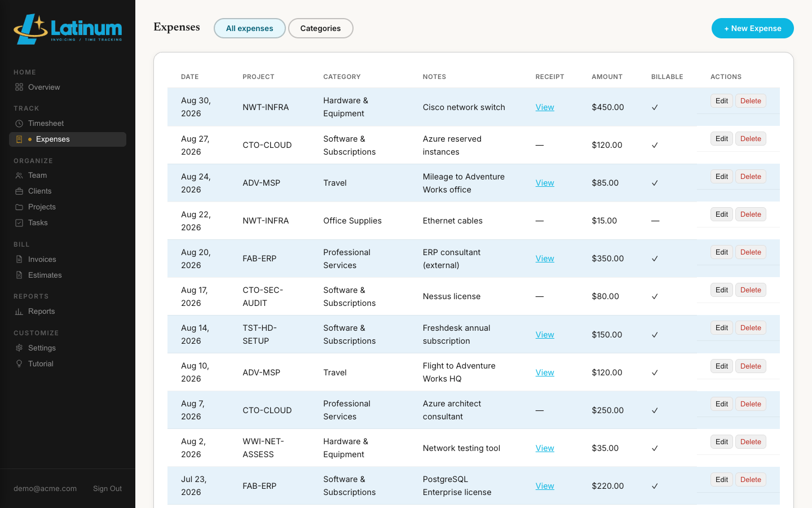812x508 pixels.
Task: Edit the Flight to Adventure Works HQ expense
Action: coord(722,366)
